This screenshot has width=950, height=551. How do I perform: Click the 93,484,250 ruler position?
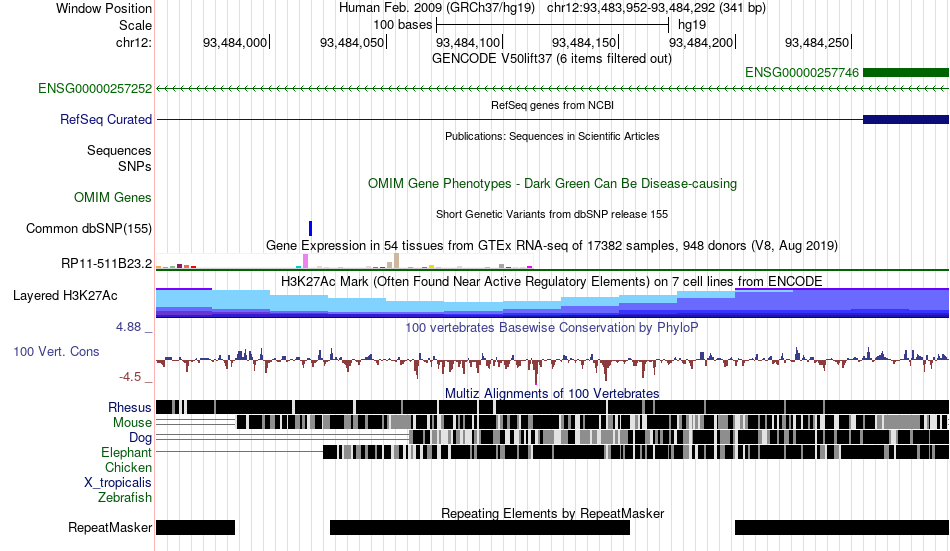click(x=817, y=42)
